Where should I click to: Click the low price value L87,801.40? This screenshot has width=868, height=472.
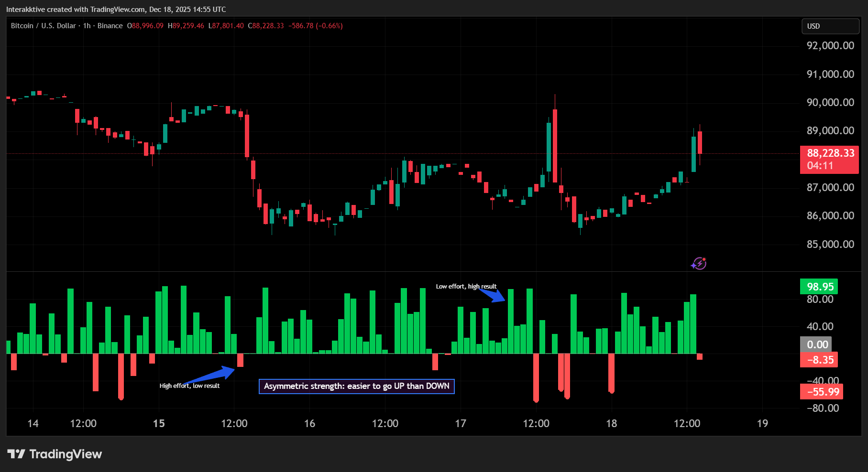226,26
